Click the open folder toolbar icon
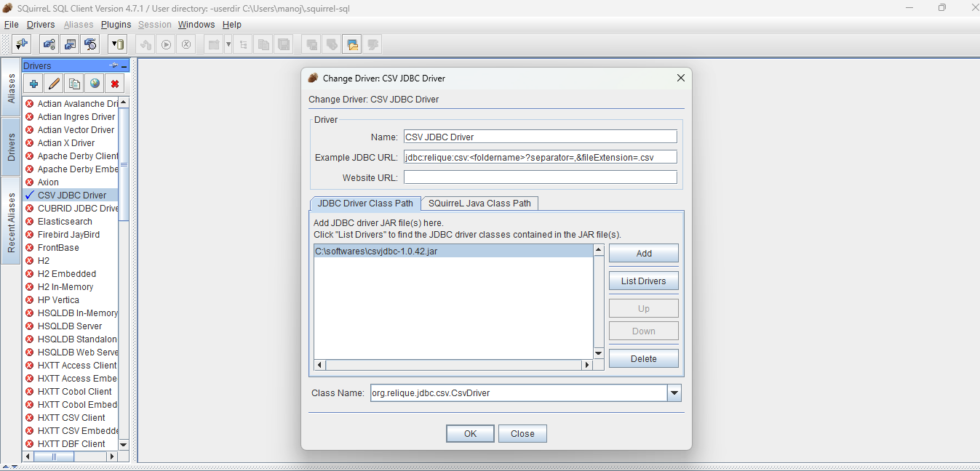The image size is (980, 471). click(x=352, y=44)
